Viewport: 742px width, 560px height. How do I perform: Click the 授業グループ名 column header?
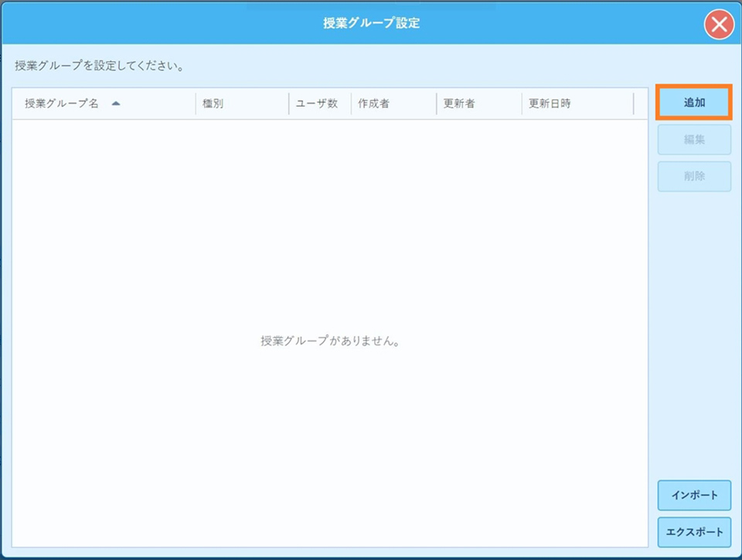(x=62, y=104)
